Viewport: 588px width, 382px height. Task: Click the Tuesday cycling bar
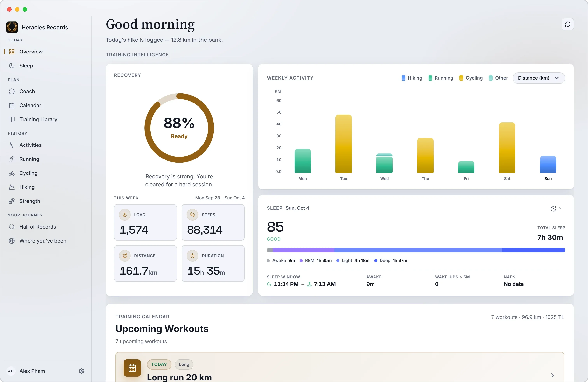(x=343, y=144)
